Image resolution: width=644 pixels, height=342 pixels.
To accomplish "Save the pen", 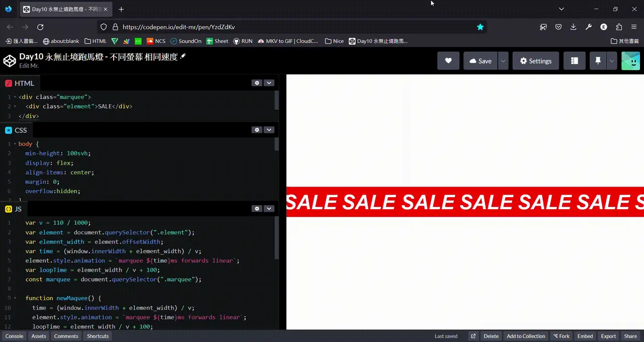I will (x=480, y=61).
